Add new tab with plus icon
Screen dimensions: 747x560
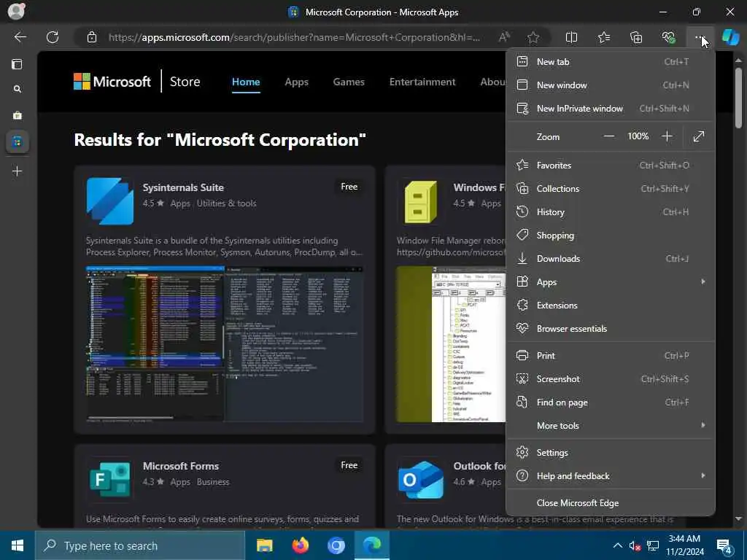[x=18, y=171]
